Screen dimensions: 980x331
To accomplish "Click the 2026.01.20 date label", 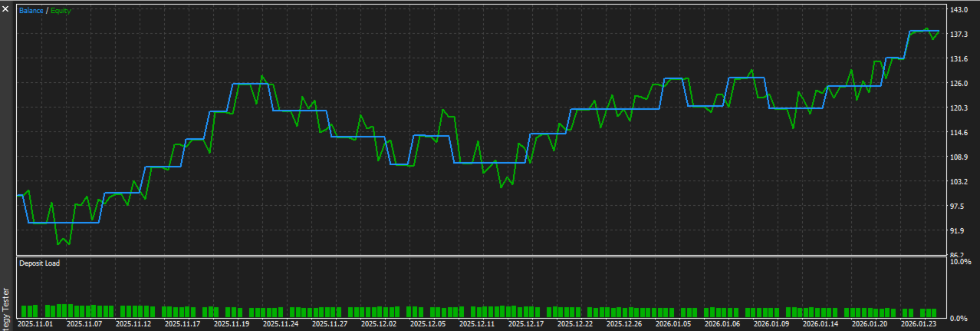I will tap(870, 324).
